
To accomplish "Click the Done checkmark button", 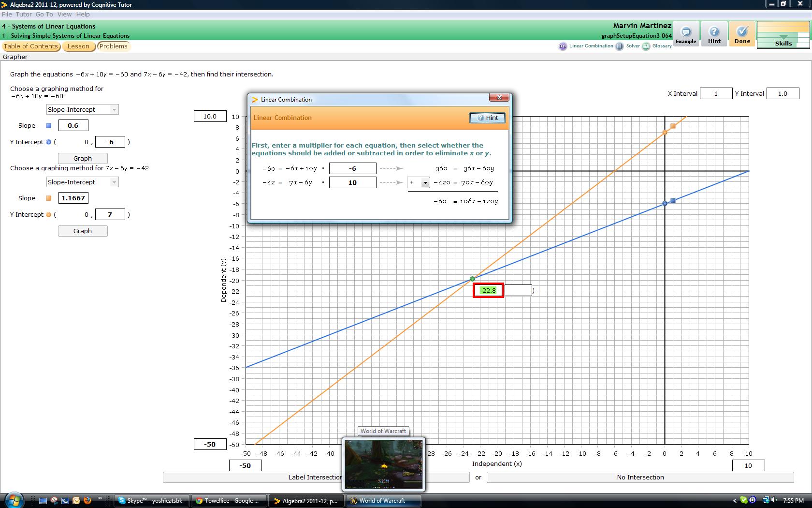I will point(742,34).
